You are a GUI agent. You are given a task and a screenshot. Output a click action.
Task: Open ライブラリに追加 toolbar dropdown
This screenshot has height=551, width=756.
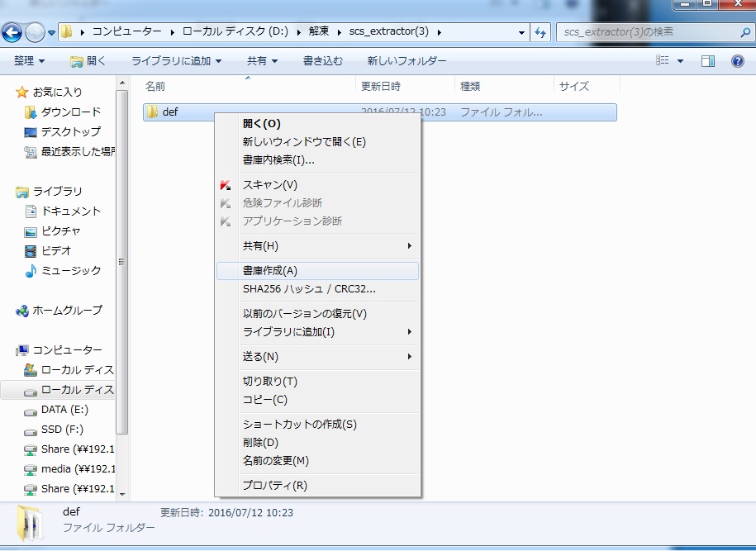(x=176, y=61)
